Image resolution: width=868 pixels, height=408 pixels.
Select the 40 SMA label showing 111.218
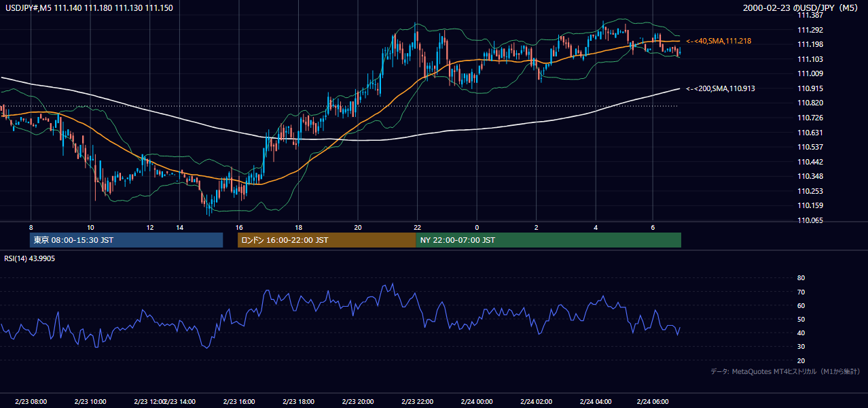[719, 41]
